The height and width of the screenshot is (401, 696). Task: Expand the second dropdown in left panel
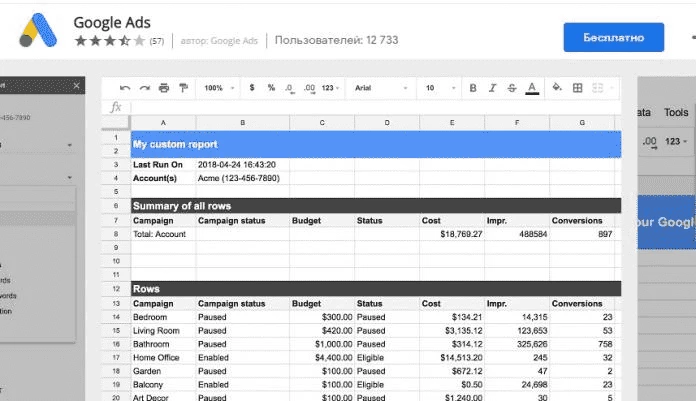(x=70, y=178)
